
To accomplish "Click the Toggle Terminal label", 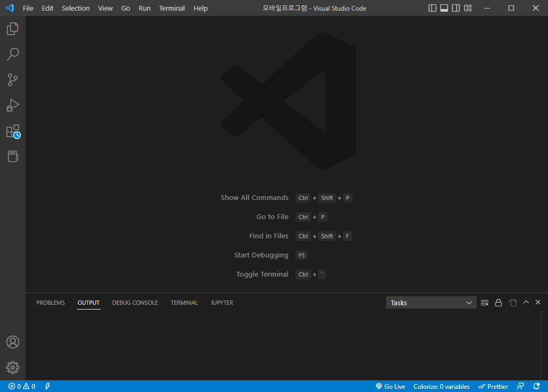I will pyautogui.click(x=262, y=274).
